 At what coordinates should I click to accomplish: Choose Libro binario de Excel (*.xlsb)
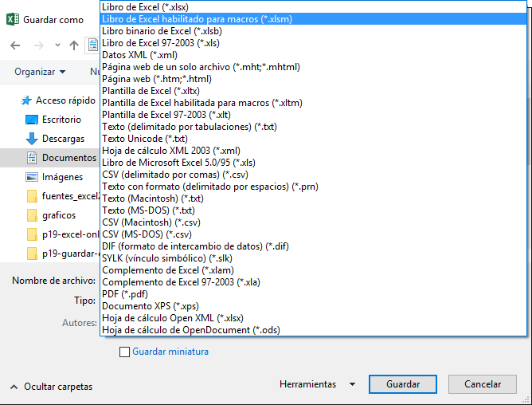(x=313, y=31)
